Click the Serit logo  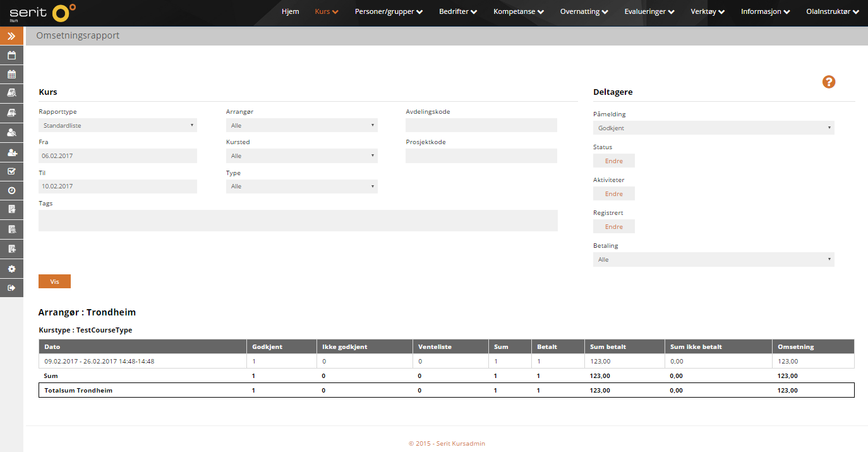(42, 13)
